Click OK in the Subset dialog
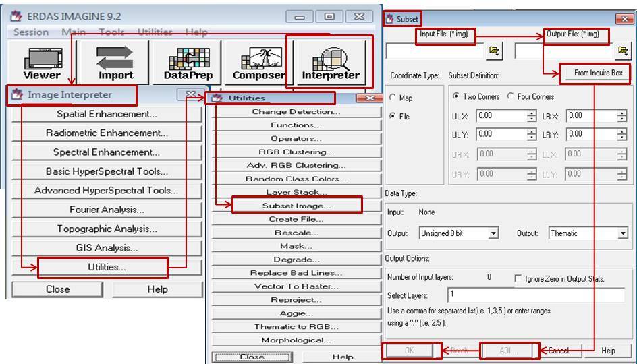637x364 pixels. (x=410, y=351)
